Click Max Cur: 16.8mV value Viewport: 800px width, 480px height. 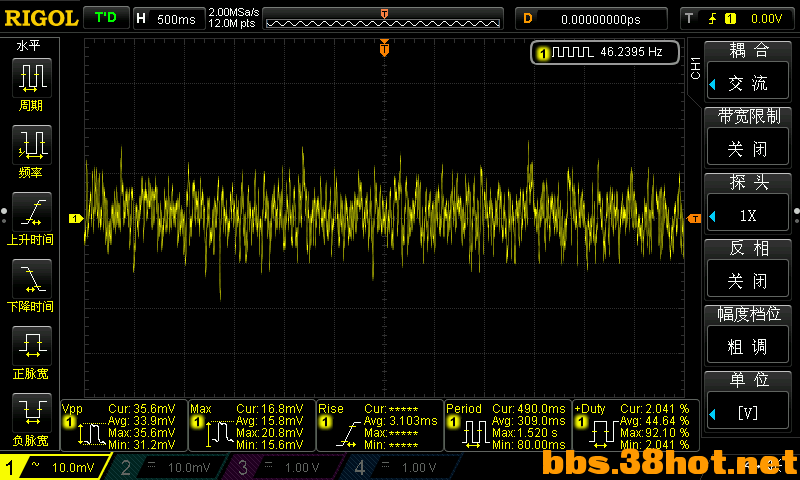269,409
